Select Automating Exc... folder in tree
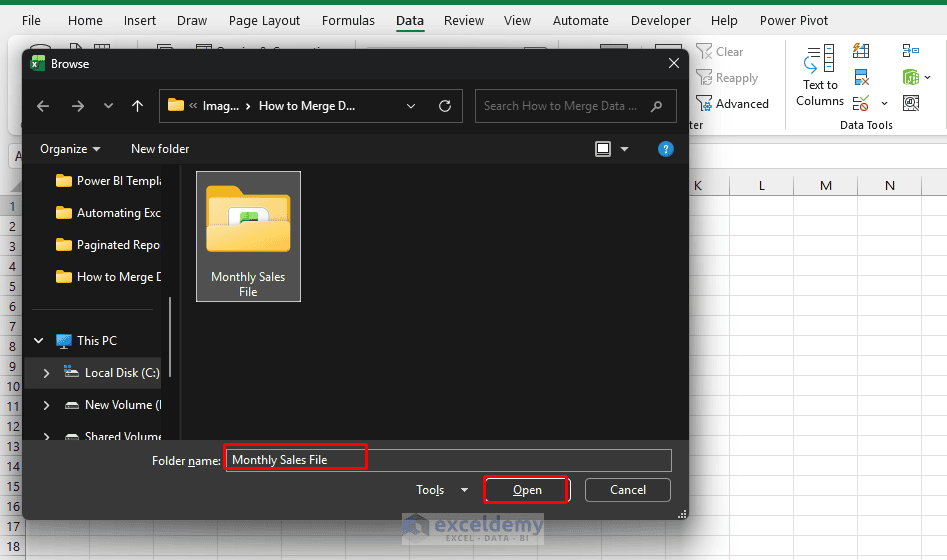Screen dimensions: 947x560 point(108,213)
